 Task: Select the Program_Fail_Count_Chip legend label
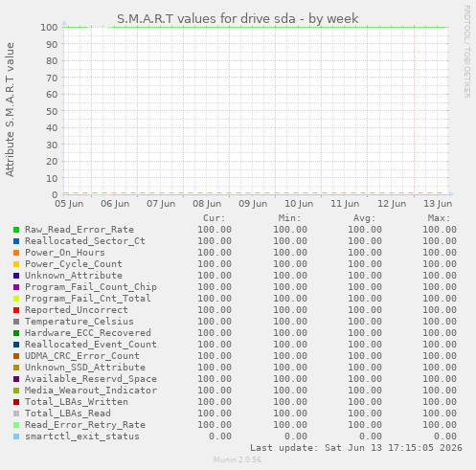[x=91, y=287]
